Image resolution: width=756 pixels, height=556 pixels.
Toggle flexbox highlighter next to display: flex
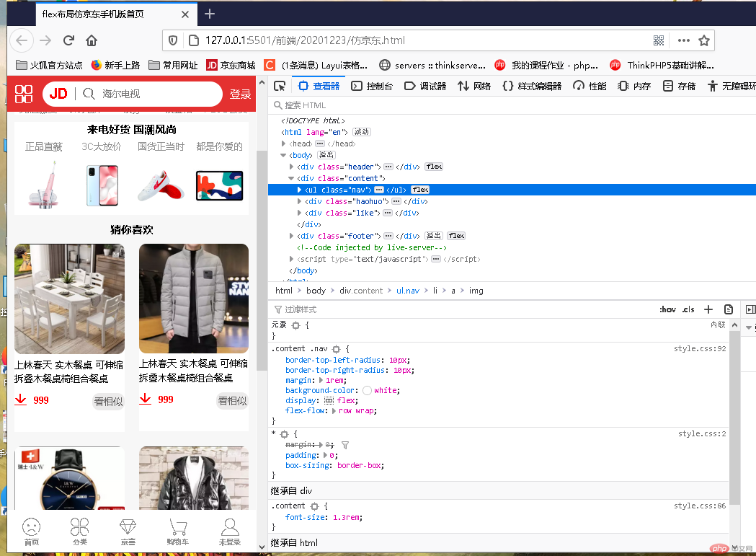coord(329,400)
